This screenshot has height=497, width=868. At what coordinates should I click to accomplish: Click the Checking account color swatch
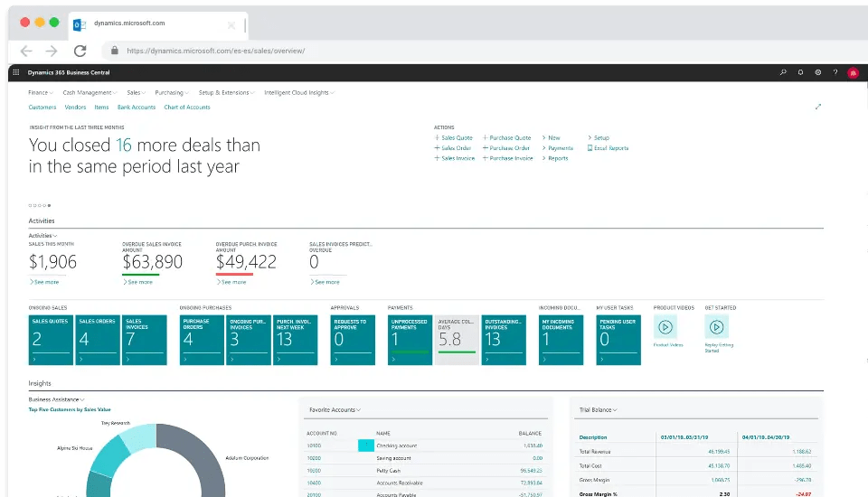pos(365,445)
